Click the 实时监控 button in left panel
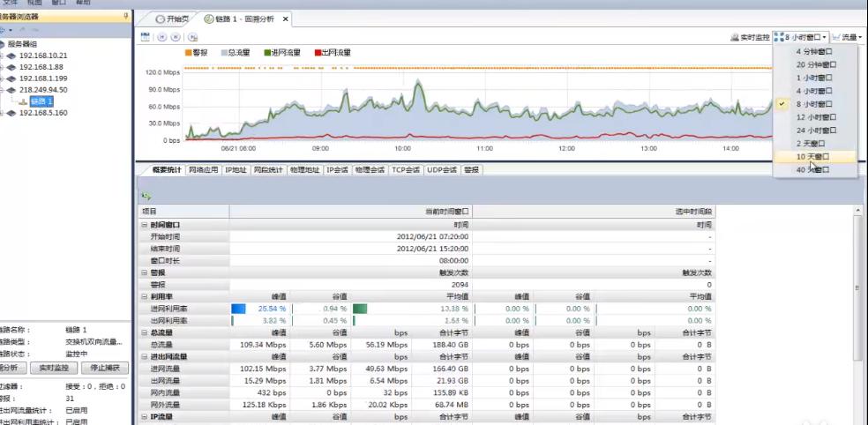Image resolution: width=868 pixels, height=425 pixels. click(56, 368)
